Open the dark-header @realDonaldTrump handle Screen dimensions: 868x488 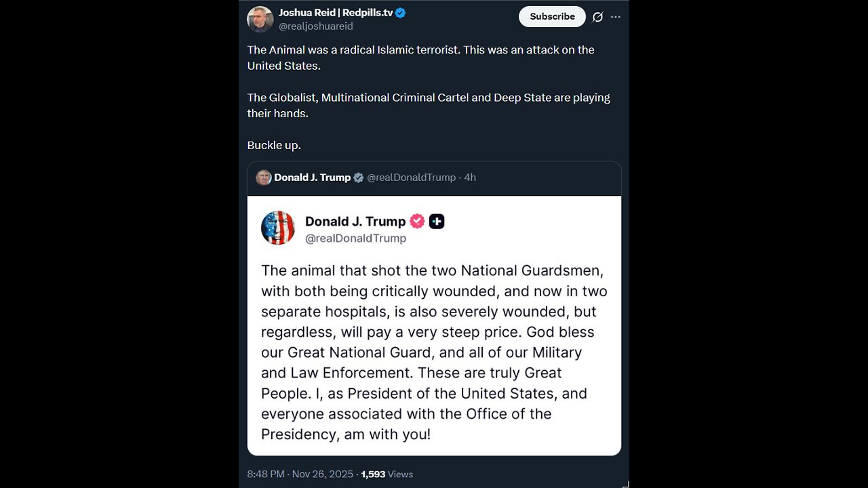411,178
